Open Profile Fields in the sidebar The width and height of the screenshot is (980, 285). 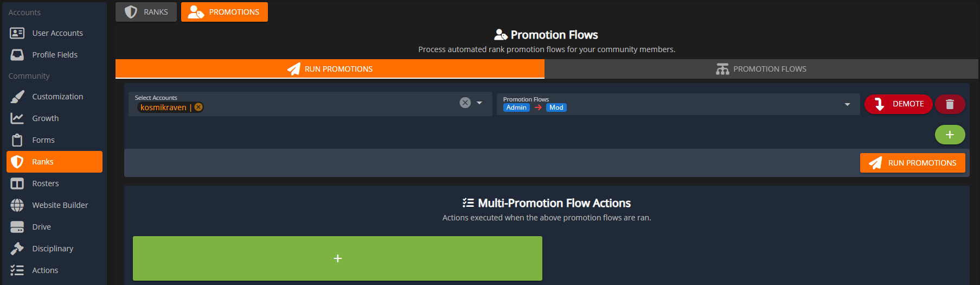click(x=54, y=55)
